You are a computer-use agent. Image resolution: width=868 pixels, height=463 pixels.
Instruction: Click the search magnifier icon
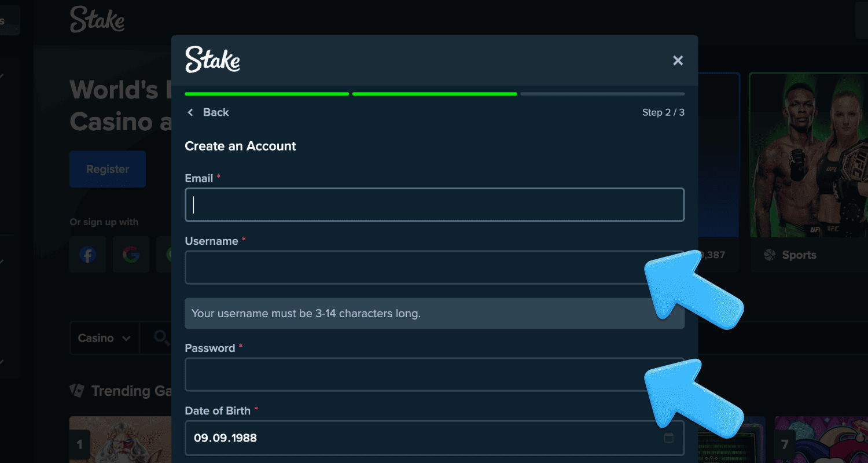[160, 337]
